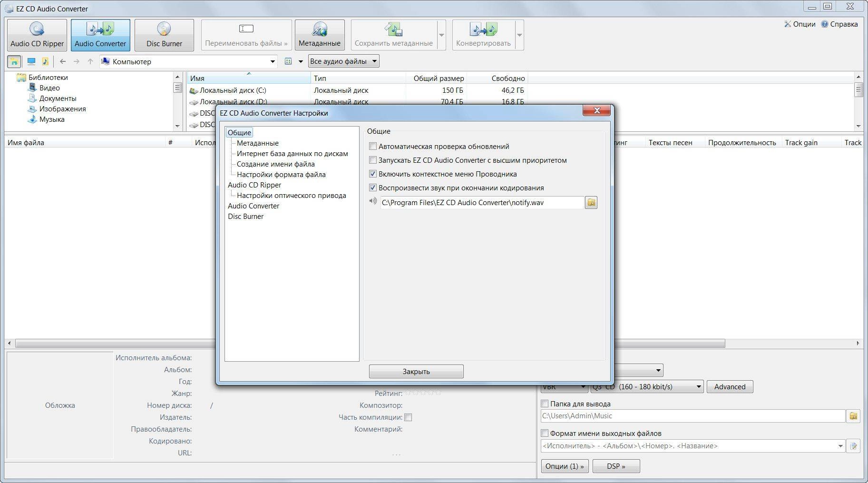This screenshot has width=868, height=483.
Task: Click the Обложка cover art area
Action: (60, 405)
